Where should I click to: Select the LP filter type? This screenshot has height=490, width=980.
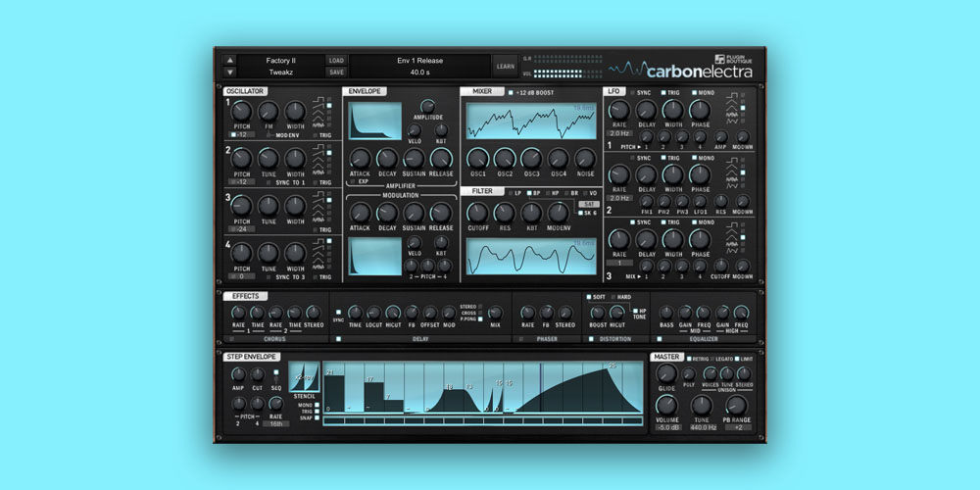(x=511, y=192)
